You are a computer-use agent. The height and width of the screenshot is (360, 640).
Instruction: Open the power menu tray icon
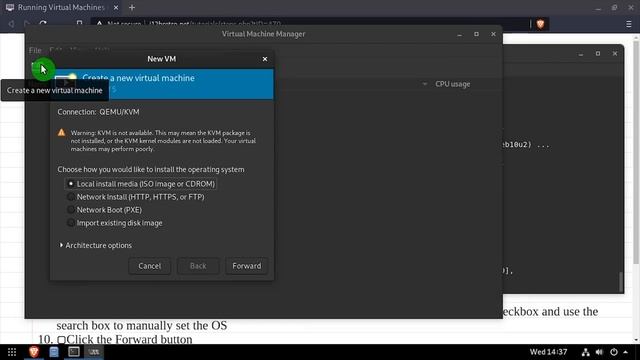[x=613, y=352]
